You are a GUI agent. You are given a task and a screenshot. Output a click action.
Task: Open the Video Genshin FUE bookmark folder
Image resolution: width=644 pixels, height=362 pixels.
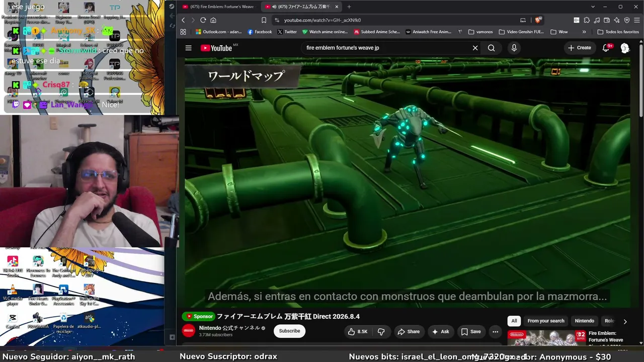521,32
